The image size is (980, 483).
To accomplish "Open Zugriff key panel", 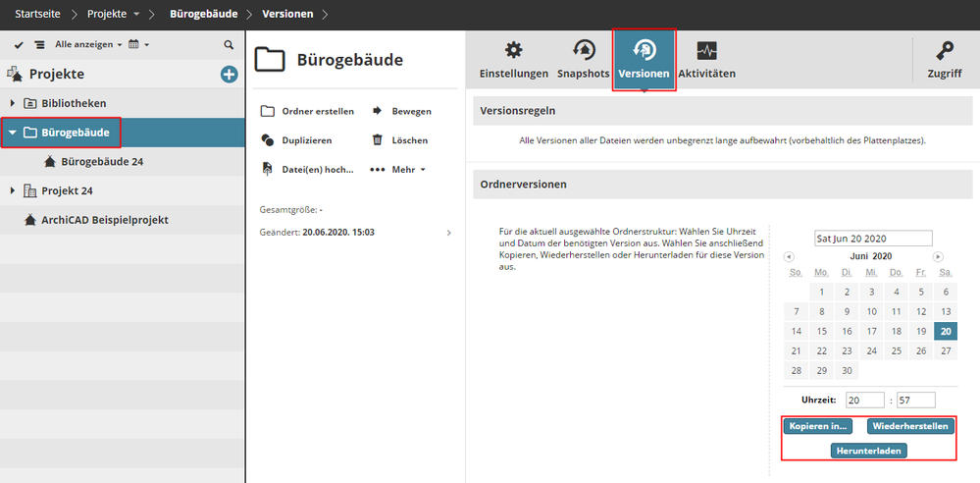I will [945, 61].
